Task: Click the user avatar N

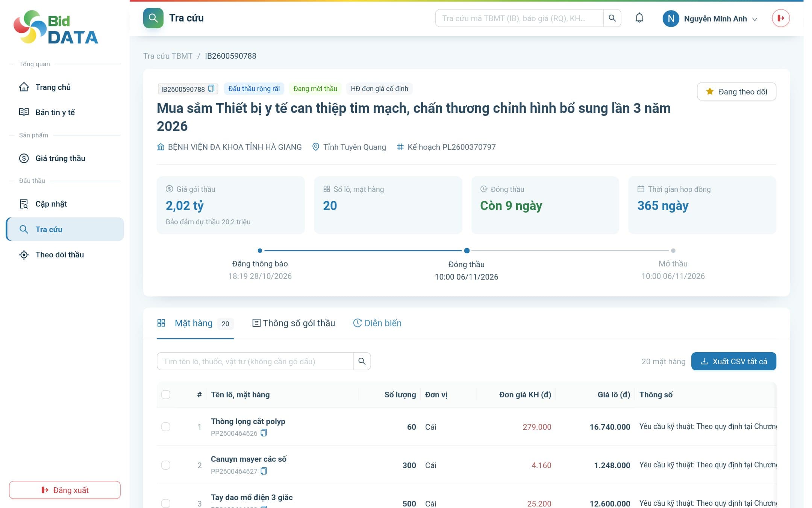Action: 671,18
